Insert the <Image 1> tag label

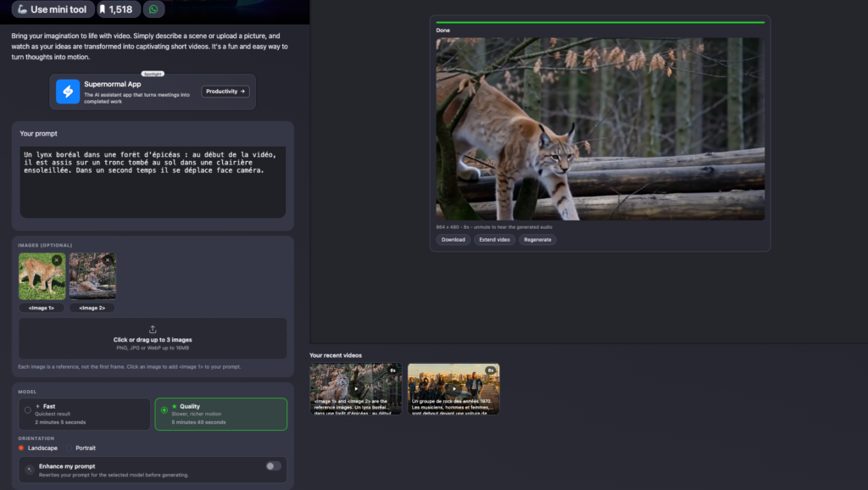click(x=42, y=308)
